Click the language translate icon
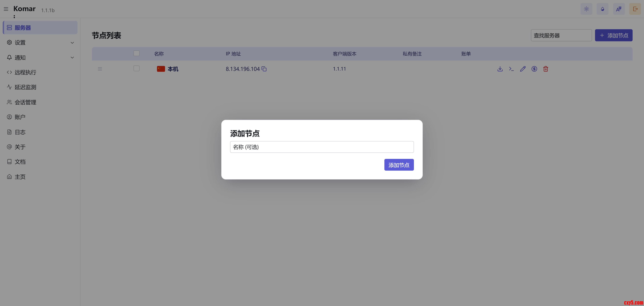The height and width of the screenshot is (306, 644). [x=619, y=9]
